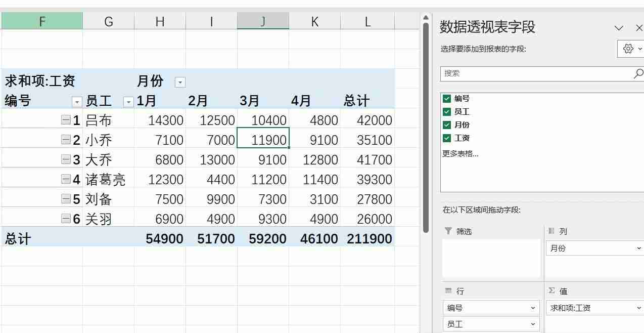Click the funnel icon beside 筛选 label
The image size is (644, 333).
(449, 231)
